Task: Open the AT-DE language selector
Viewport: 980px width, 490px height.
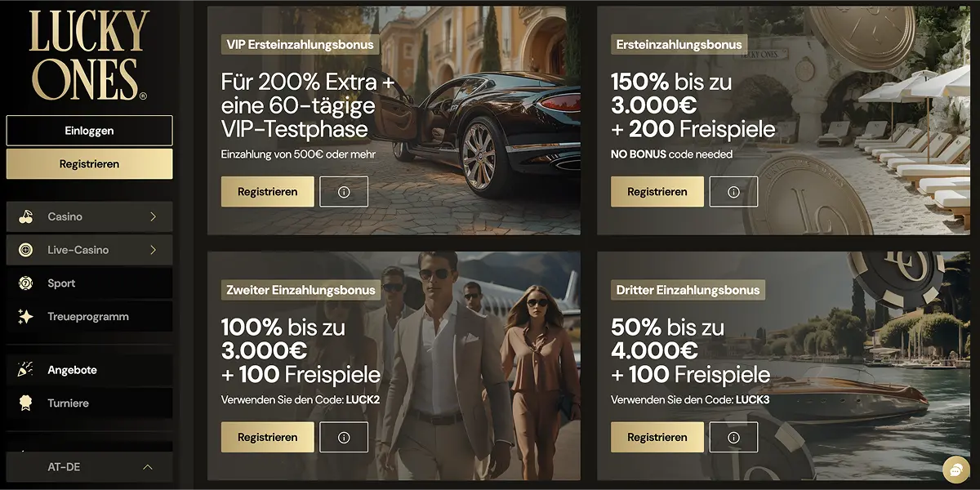Action: click(90, 467)
